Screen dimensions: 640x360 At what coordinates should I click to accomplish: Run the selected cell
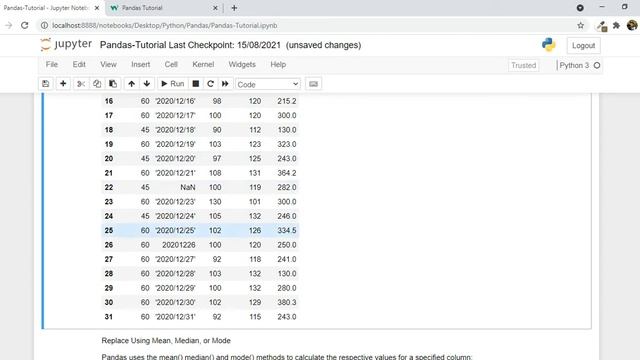coord(172,84)
